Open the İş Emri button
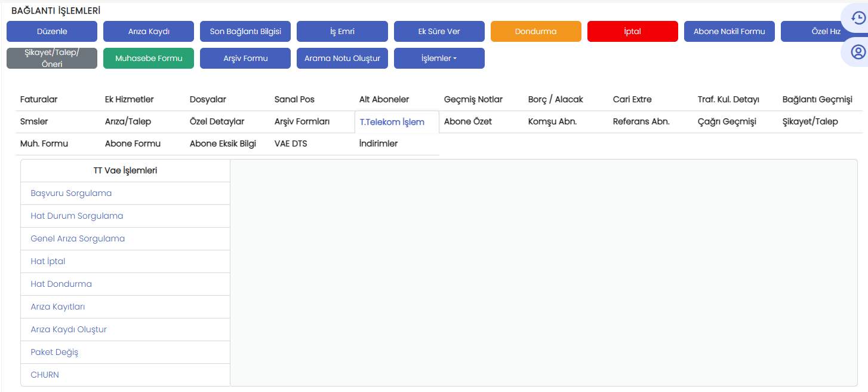 tap(342, 32)
